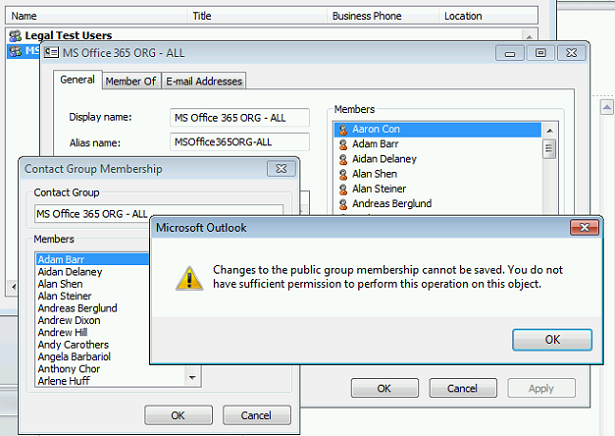Close the MS Office 365 ORG properties window
The width and height of the screenshot is (615, 436).
pyautogui.click(x=571, y=53)
